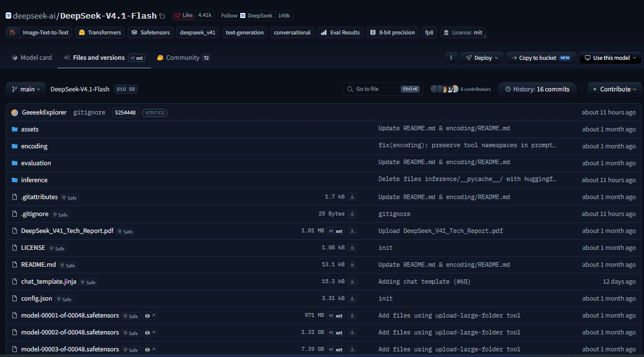Download the DeepSeek_V41_Tech_Report.pdf file
This screenshot has height=357, width=644.
coord(352,231)
